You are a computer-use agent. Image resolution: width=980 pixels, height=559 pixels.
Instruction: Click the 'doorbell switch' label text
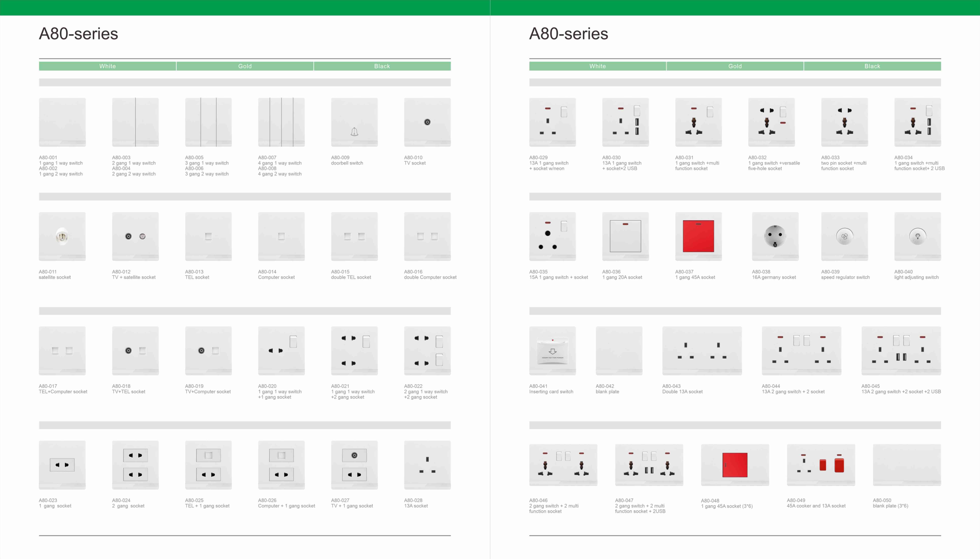point(347,163)
